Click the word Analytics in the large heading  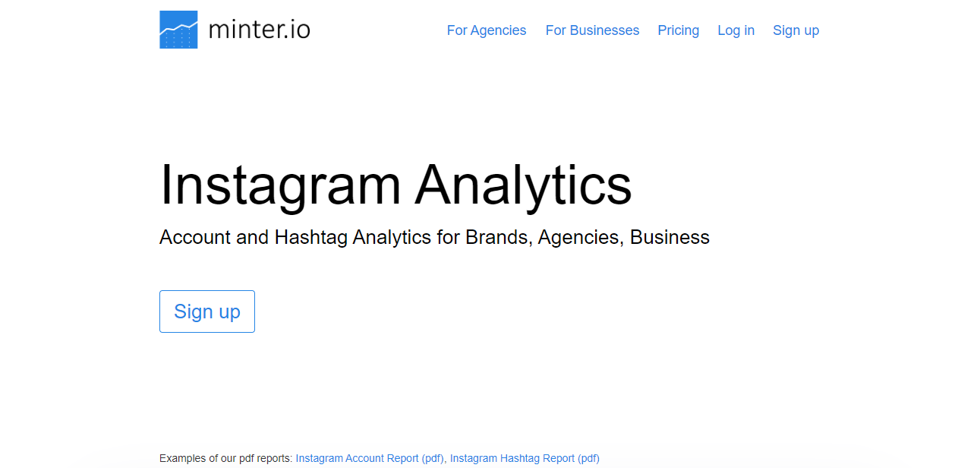click(523, 185)
